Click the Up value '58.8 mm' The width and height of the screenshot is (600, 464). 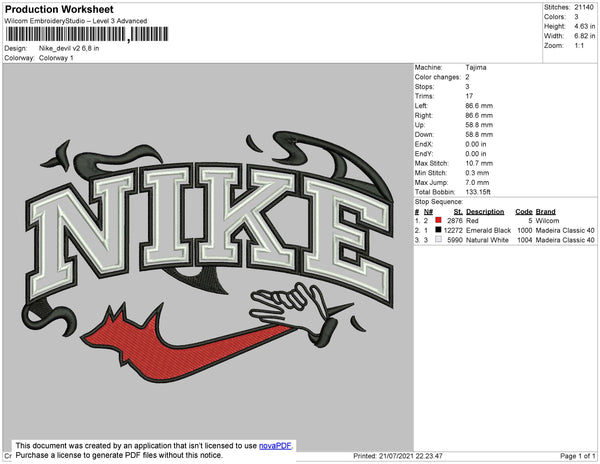point(479,125)
